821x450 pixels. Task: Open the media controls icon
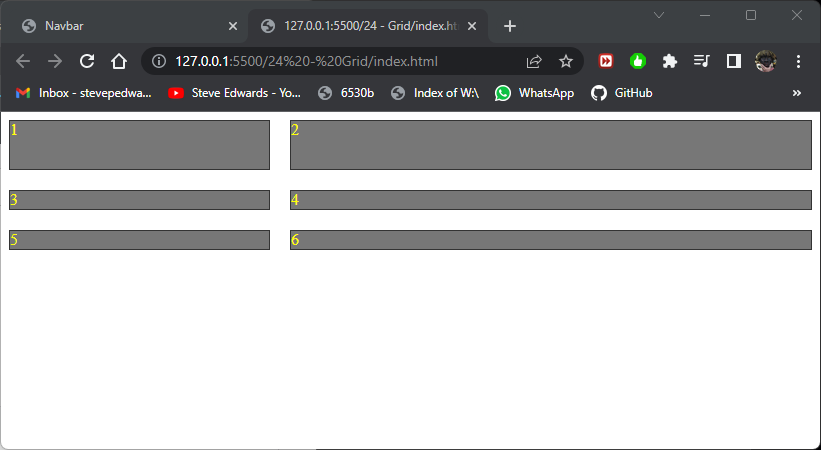click(702, 61)
